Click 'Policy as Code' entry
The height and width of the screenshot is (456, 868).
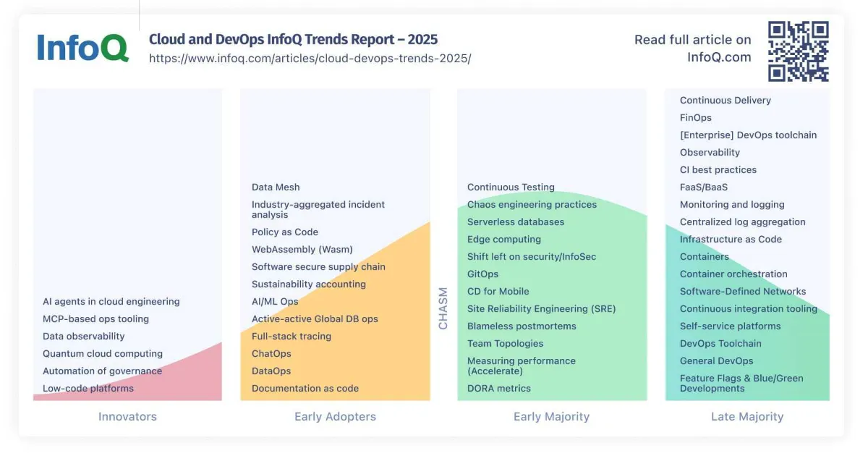tap(285, 232)
